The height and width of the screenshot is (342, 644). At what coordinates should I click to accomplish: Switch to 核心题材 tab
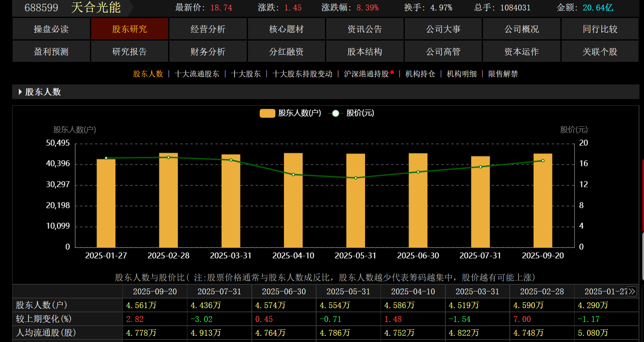pos(286,29)
